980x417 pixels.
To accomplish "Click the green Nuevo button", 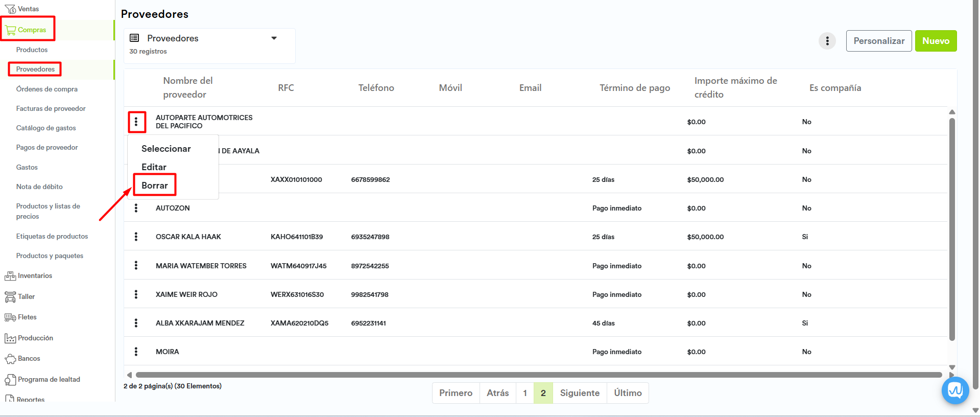I will tap(936, 41).
